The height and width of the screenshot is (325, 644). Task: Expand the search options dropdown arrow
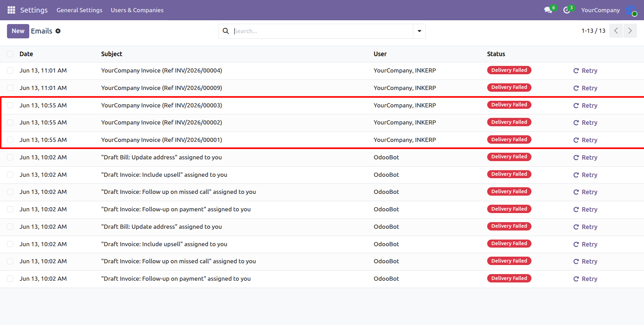(x=419, y=31)
